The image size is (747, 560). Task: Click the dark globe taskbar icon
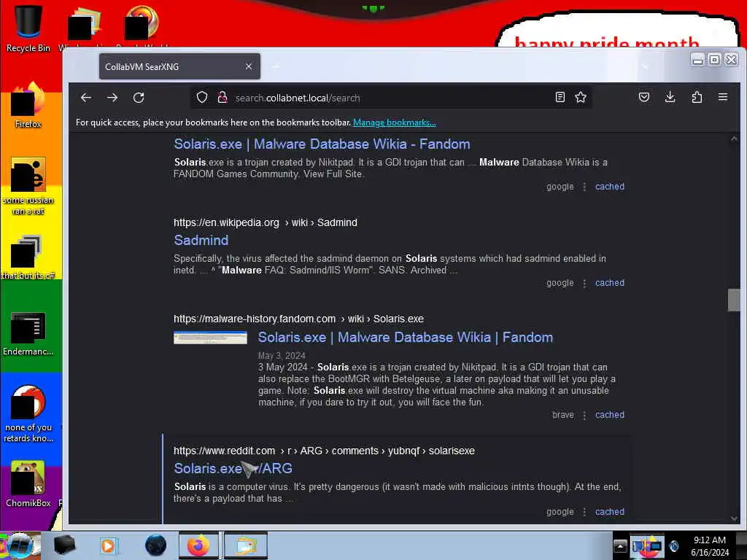[x=155, y=545]
